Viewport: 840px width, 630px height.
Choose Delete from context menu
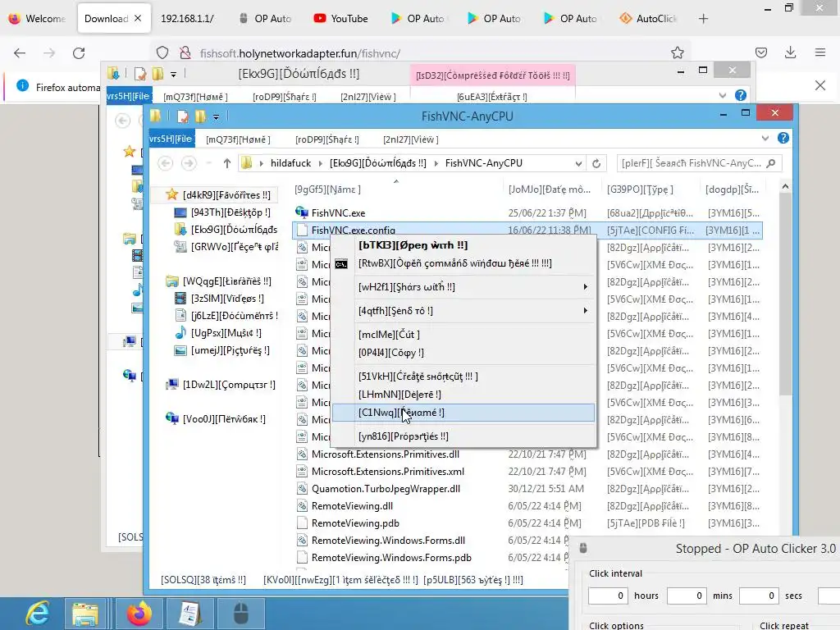[x=463, y=395]
